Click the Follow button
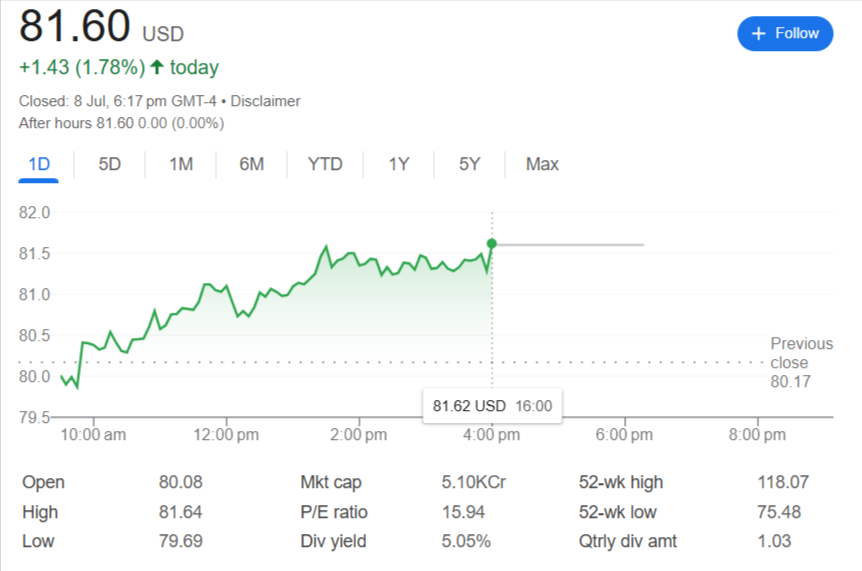This screenshot has width=862, height=571. 785,34
